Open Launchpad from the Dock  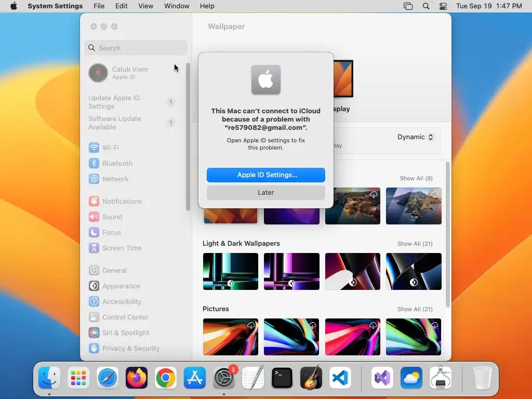(78, 378)
